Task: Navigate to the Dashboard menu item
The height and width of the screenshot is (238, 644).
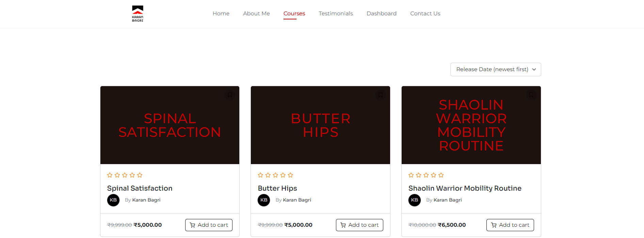Action: coord(382,14)
